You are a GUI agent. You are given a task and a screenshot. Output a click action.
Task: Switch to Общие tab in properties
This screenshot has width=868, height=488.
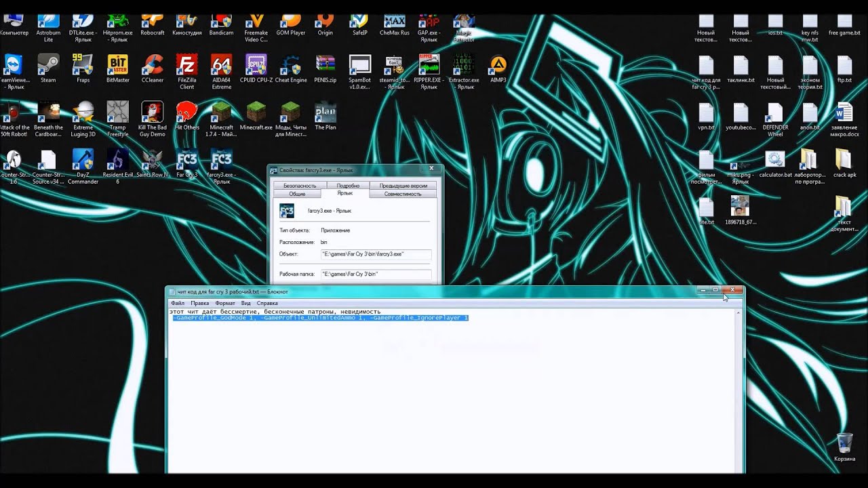[x=297, y=194]
